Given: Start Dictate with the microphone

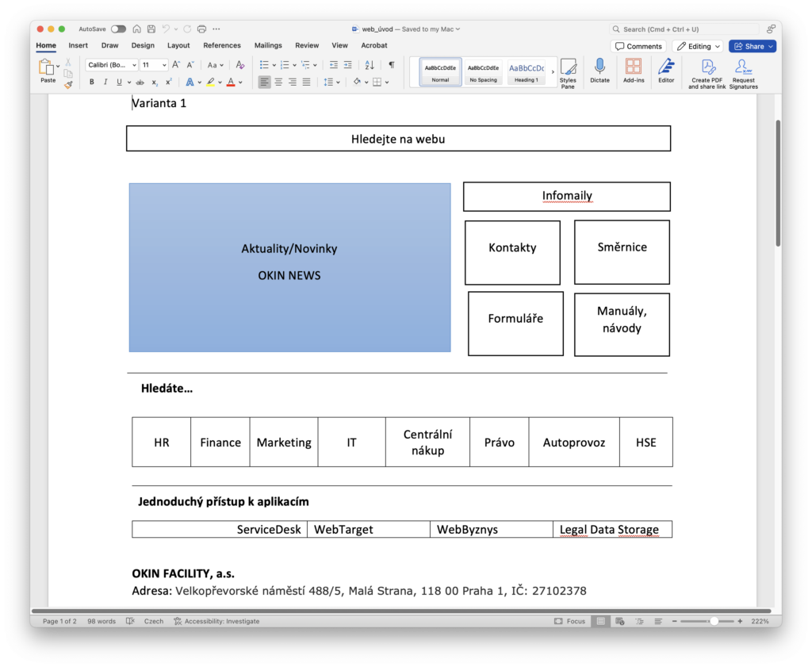Looking at the screenshot, I should point(599,71).
